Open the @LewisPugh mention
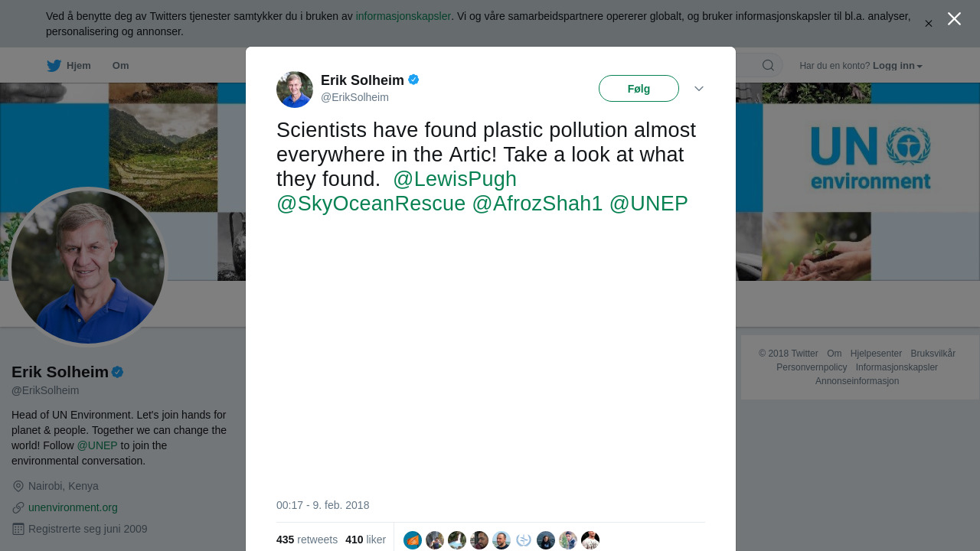The image size is (980, 551). click(455, 179)
